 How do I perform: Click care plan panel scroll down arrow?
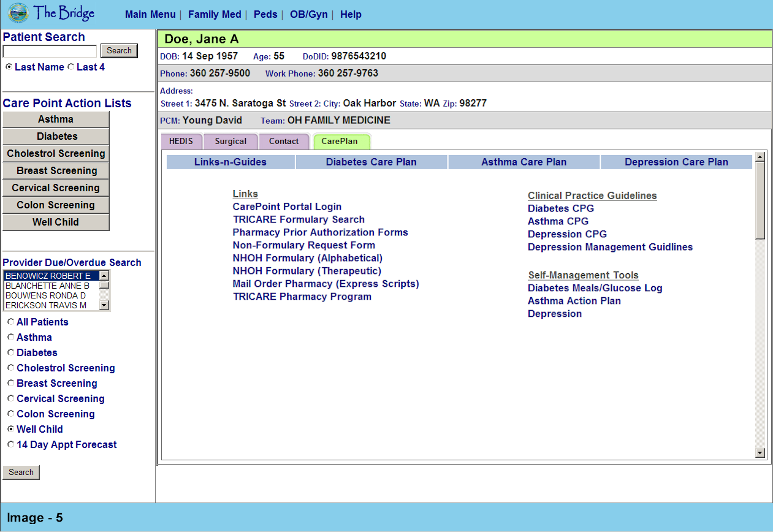coord(760,453)
